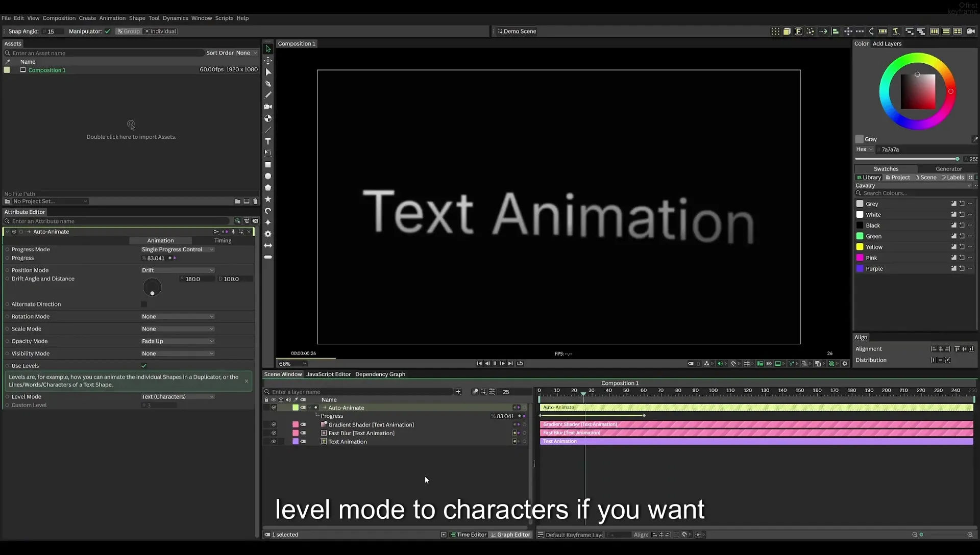The height and width of the screenshot is (555, 980).
Task: Select the arrow Select tool
Action: [268, 49]
